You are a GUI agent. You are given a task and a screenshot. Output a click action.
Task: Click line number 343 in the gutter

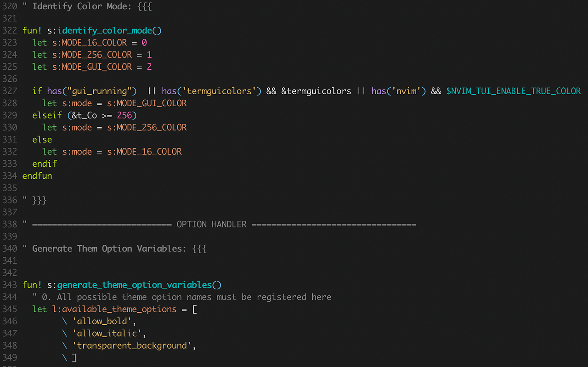(x=10, y=285)
